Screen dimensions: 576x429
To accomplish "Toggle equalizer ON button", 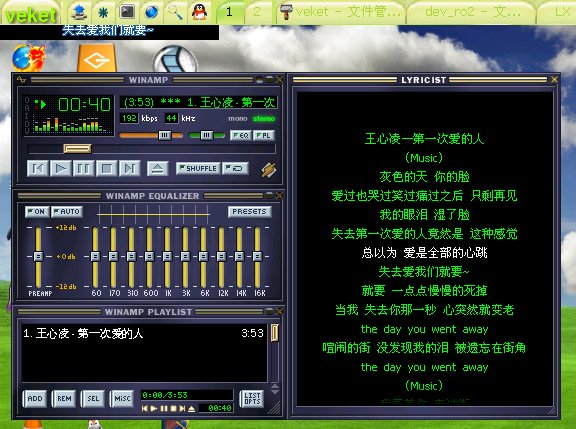I will (37, 212).
